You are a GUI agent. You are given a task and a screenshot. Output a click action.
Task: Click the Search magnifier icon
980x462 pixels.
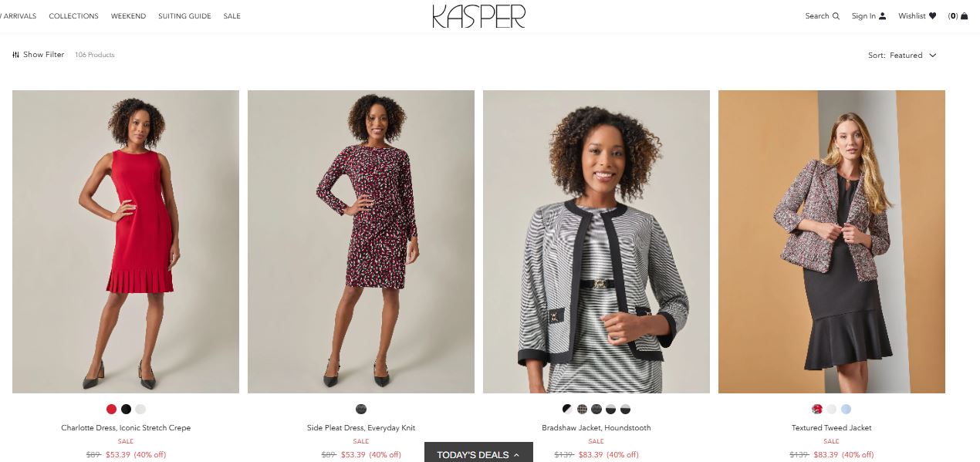click(836, 15)
